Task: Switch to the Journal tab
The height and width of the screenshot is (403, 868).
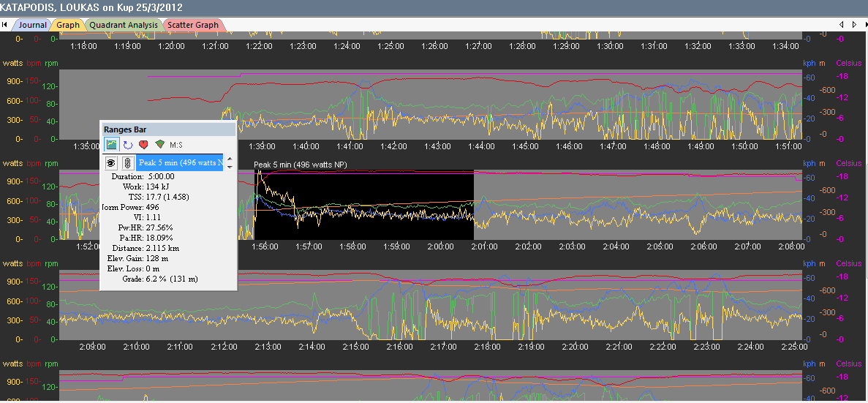Action: click(x=31, y=25)
